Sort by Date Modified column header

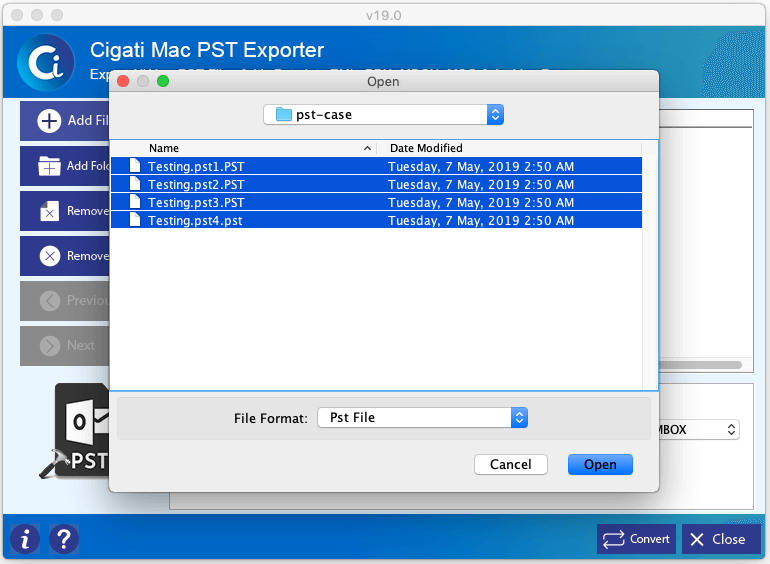(x=426, y=148)
